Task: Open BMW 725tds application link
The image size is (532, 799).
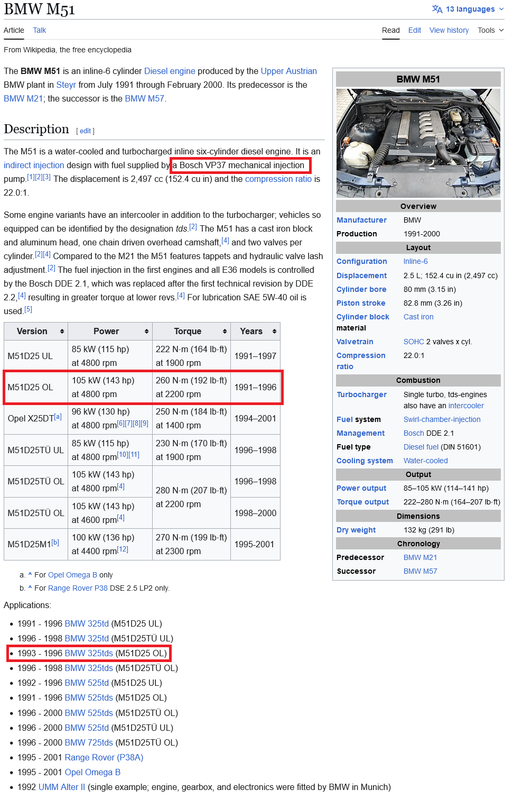Action: pyautogui.click(x=89, y=742)
